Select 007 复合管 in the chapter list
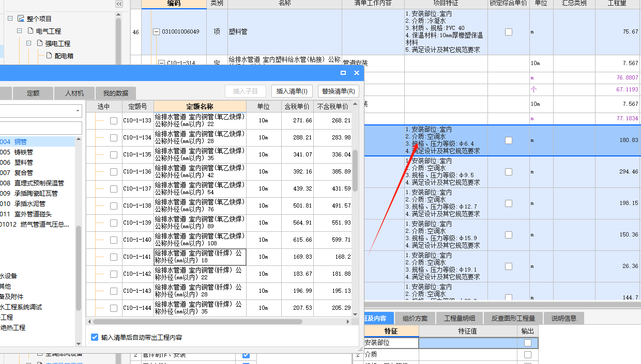 pos(37,172)
